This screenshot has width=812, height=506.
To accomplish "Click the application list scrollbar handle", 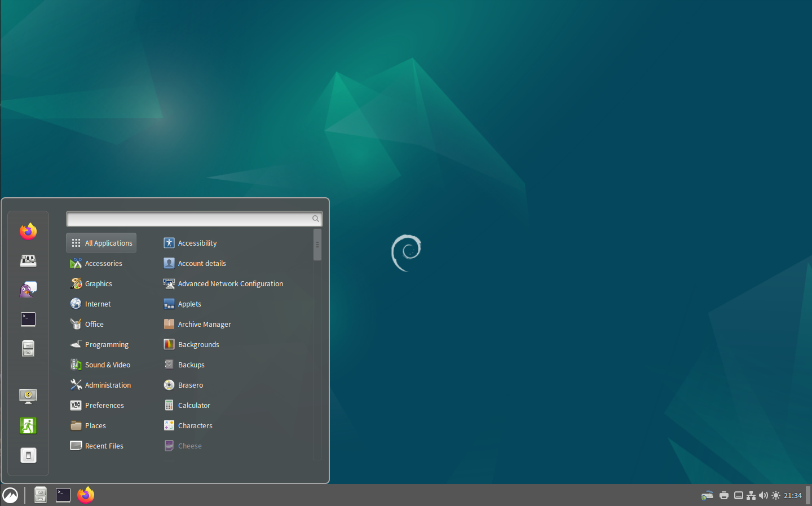I will [x=317, y=245].
